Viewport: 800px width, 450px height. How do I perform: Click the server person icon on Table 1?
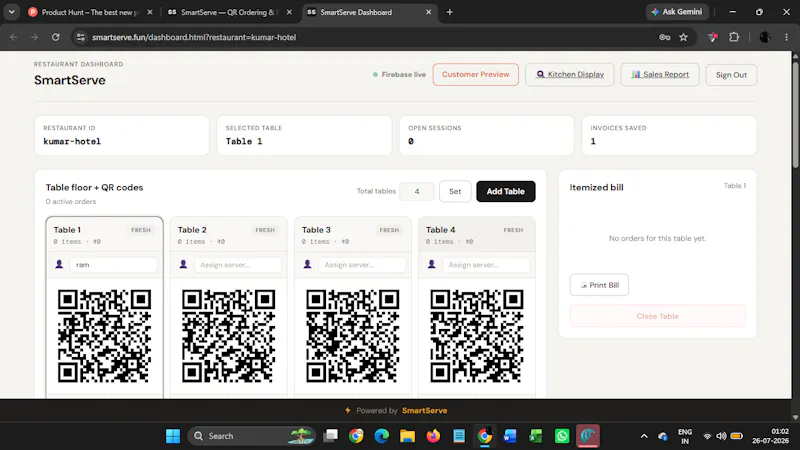[59, 264]
